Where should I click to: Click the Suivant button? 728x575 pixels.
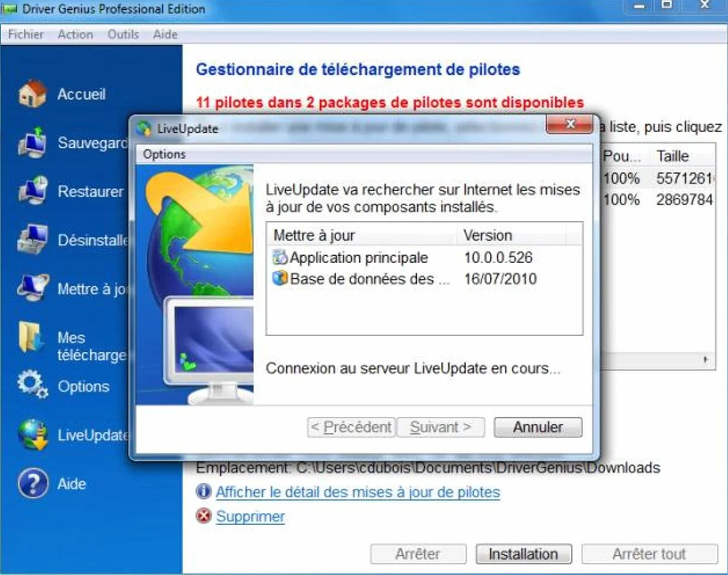pos(441,427)
